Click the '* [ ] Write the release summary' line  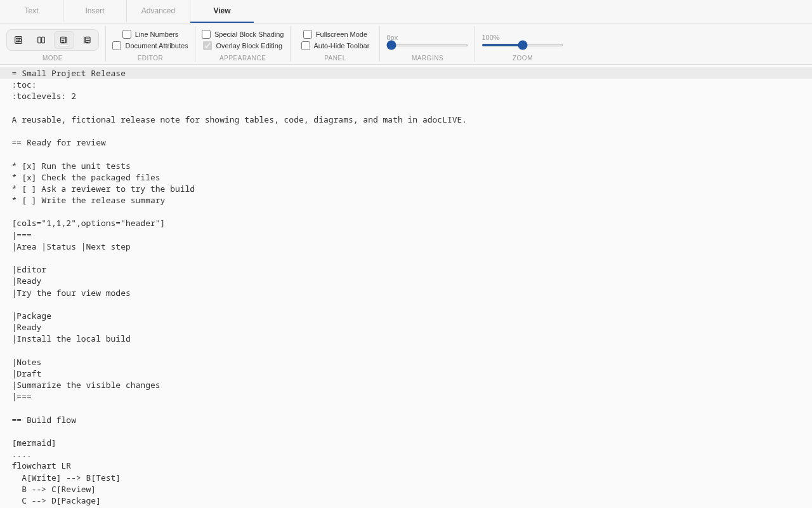[88, 200]
